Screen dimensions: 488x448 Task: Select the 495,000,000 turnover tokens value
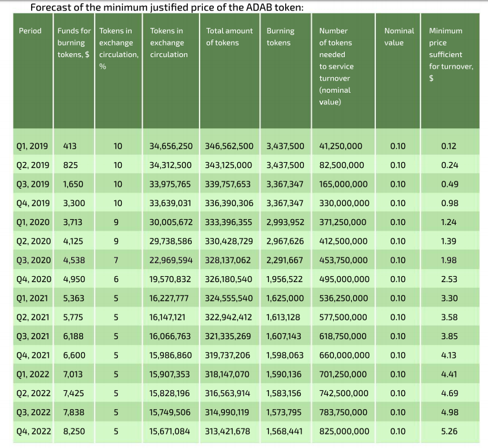(344, 279)
